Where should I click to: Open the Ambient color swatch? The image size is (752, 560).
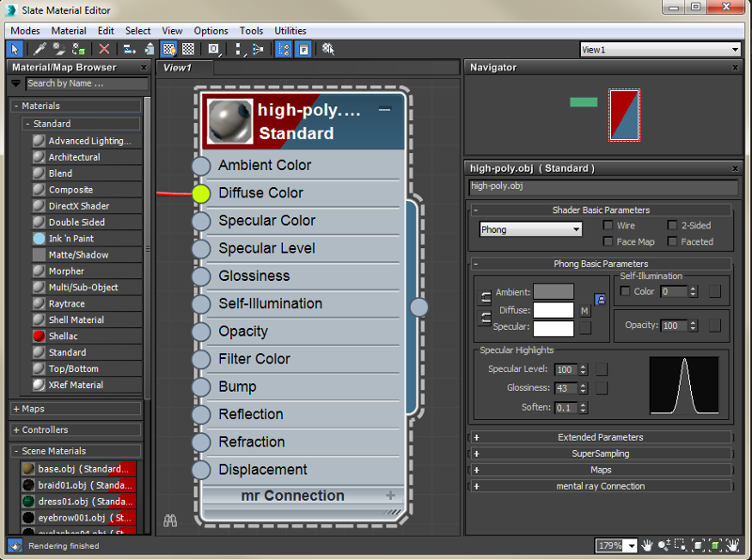pos(554,291)
